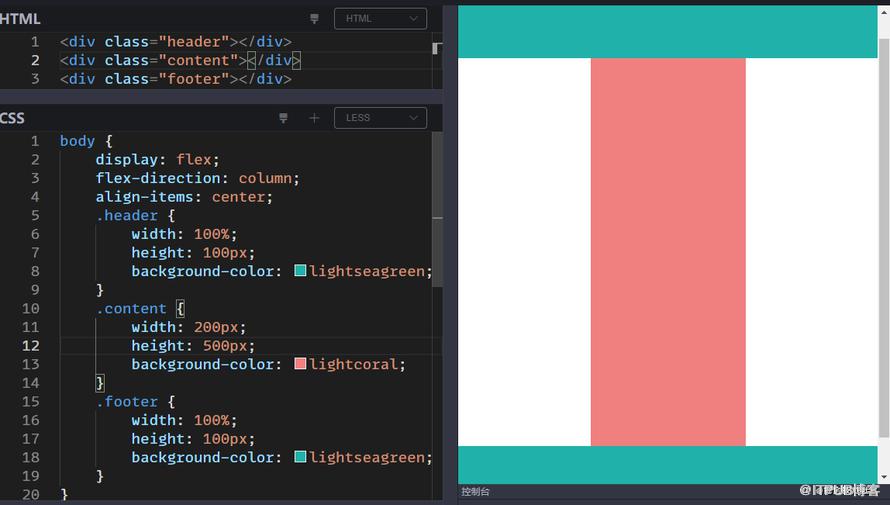Image resolution: width=890 pixels, height=505 pixels.
Task: Click the '.footer {' selector line
Action: (136, 402)
